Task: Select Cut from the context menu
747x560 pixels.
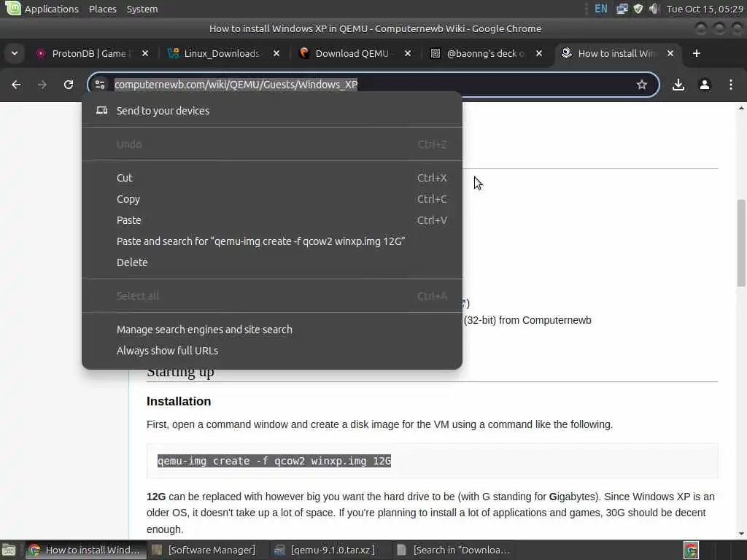Action: tap(272, 178)
